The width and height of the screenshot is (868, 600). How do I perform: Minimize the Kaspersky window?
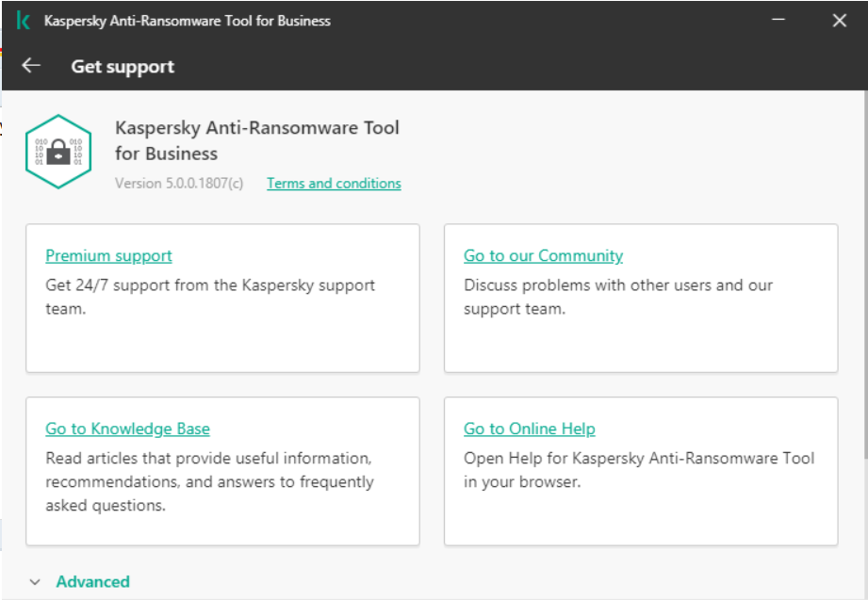(x=778, y=20)
